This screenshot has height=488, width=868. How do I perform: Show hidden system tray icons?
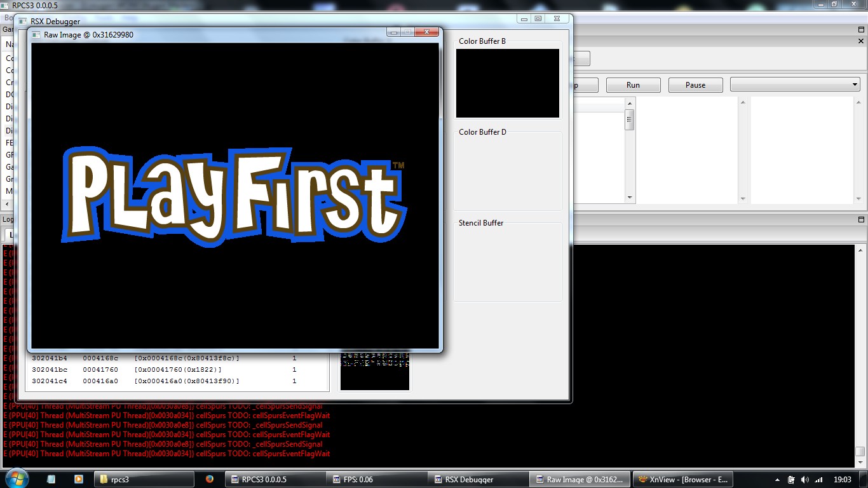click(778, 479)
